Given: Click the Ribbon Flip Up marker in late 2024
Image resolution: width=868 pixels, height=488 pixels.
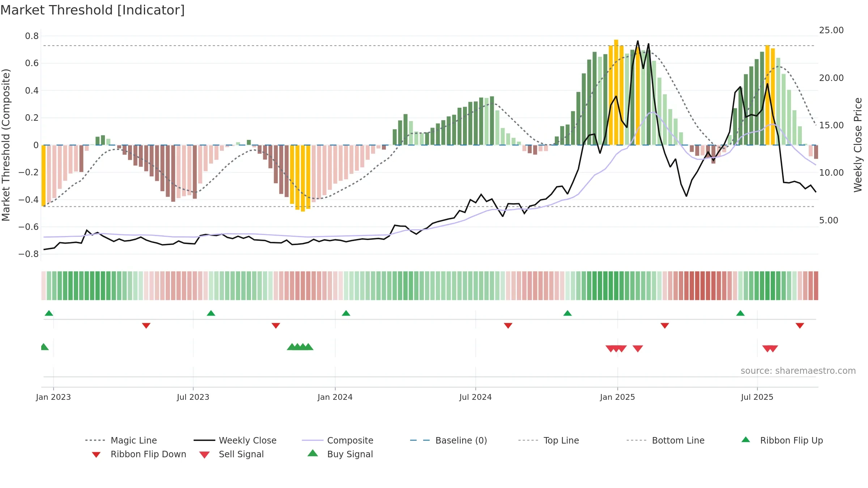Looking at the screenshot, I should (x=567, y=313).
